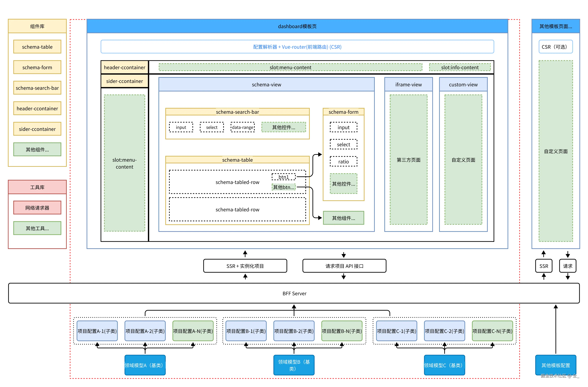This screenshot has width=588, height=387.
Task: Click the SSR + 实例化项目 box
Action: click(245, 266)
